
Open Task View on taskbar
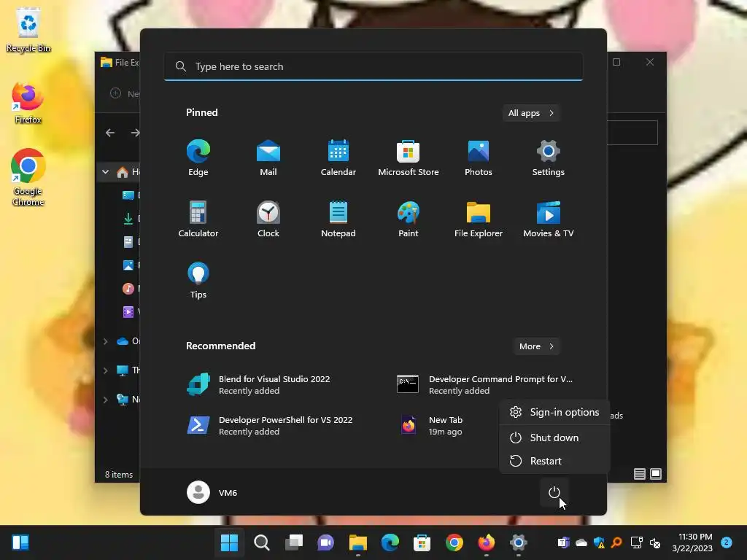(x=294, y=542)
